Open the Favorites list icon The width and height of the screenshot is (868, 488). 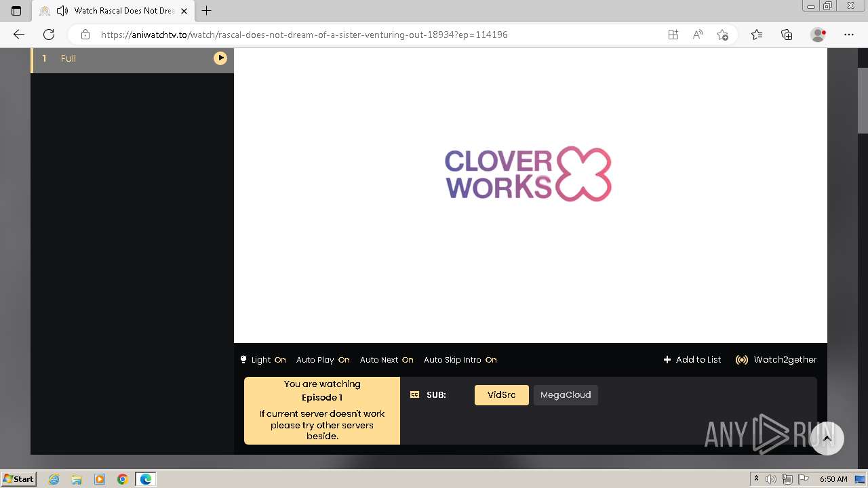[757, 35]
